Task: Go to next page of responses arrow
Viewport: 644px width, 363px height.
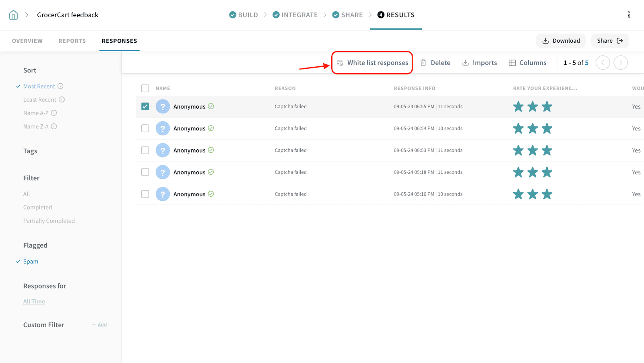Action: point(620,63)
